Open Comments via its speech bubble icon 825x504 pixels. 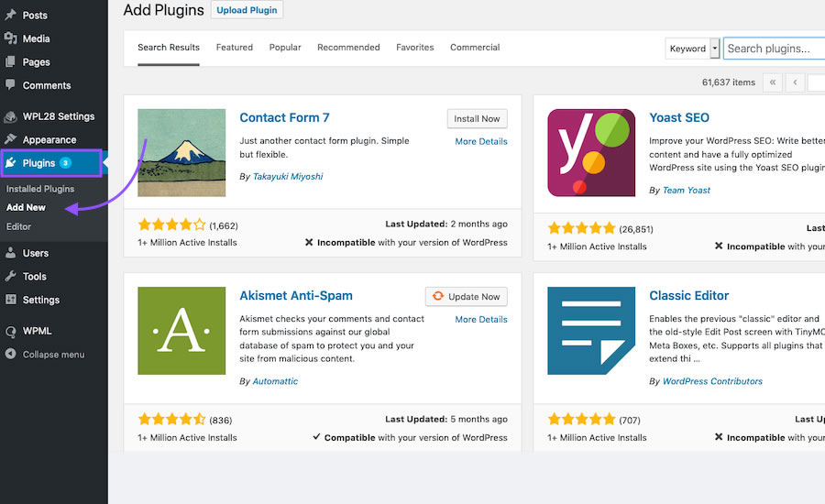click(x=10, y=84)
